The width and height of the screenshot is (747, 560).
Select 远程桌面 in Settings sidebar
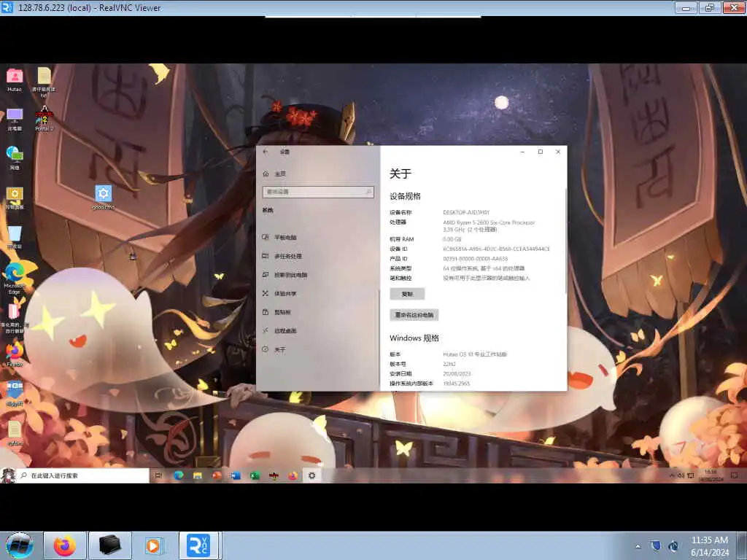pos(279,330)
